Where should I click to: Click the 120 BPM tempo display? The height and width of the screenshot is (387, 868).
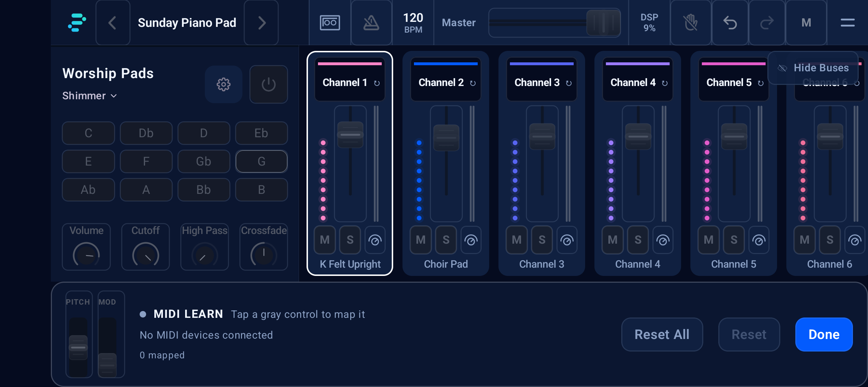pos(413,23)
